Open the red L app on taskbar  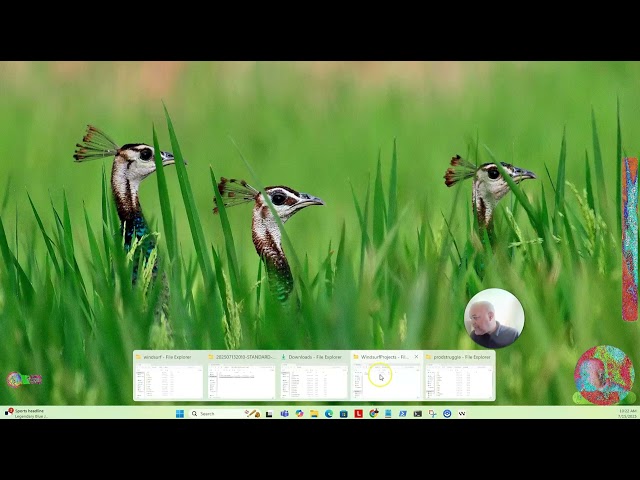[358, 413]
